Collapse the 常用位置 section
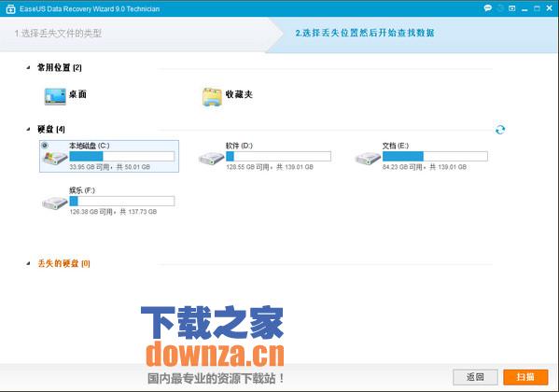Image resolution: width=559 pixels, height=392 pixels. [28, 67]
